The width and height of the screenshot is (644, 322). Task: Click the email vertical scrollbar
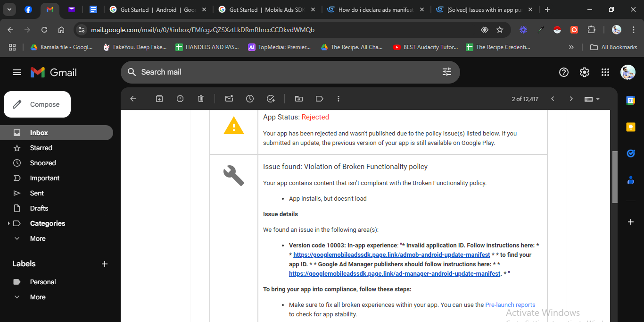tap(615, 177)
